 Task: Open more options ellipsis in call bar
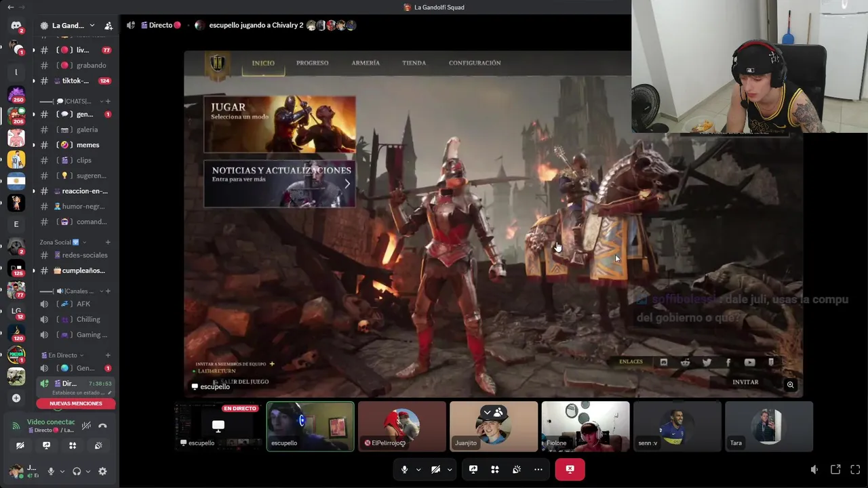tap(538, 470)
